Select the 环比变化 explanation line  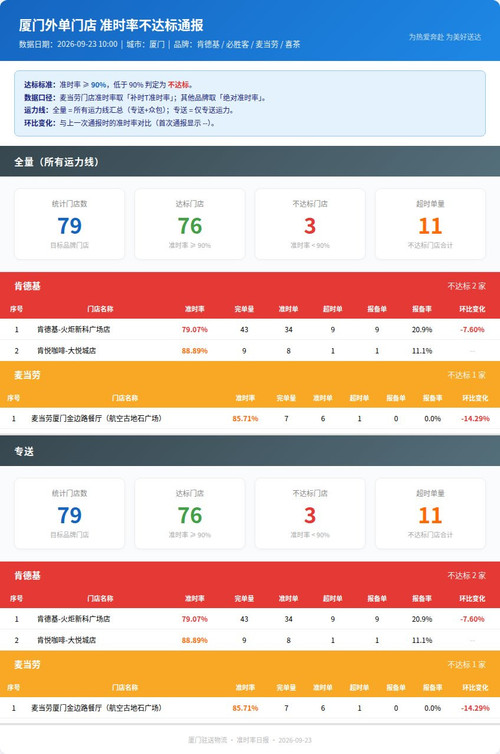[120, 123]
